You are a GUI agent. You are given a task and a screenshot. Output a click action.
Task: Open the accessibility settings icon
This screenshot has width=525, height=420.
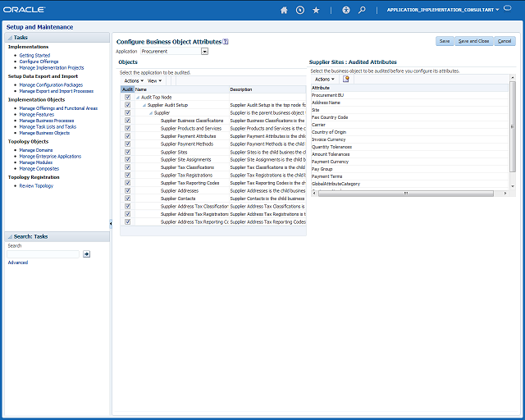coord(346,10)
